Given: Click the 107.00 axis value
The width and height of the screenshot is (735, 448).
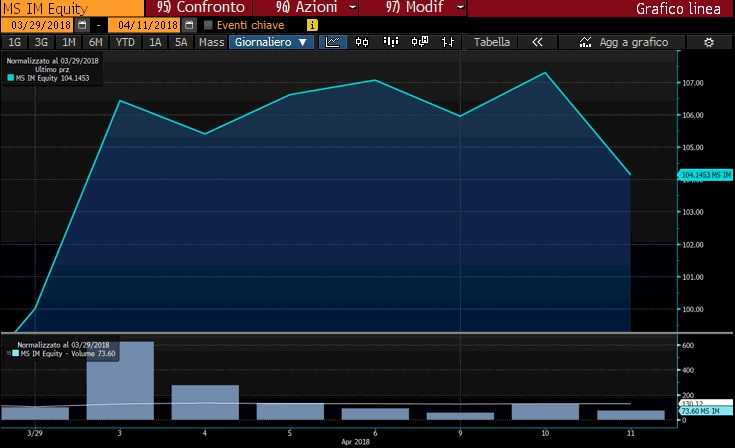Looking at the screenshot, I should [692, 83].
